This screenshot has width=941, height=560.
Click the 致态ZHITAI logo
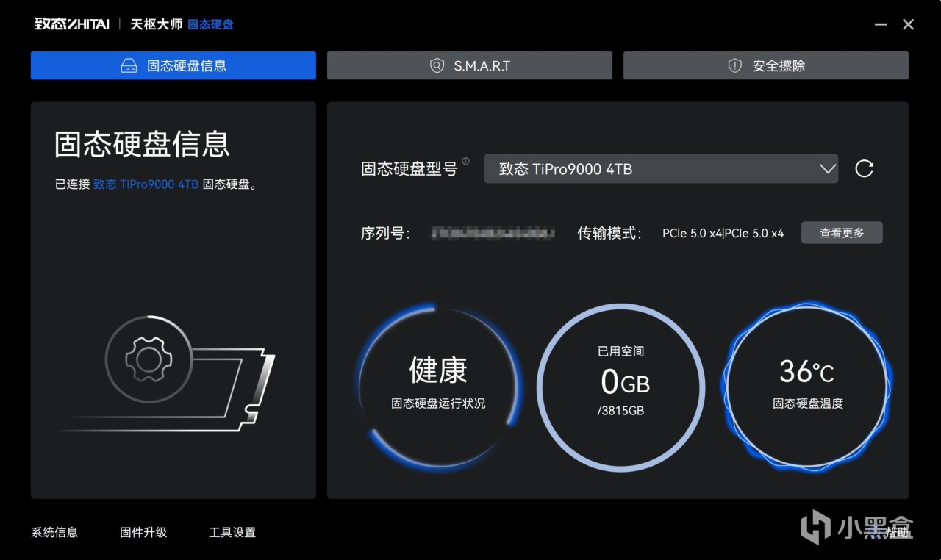tap(72, 24)
